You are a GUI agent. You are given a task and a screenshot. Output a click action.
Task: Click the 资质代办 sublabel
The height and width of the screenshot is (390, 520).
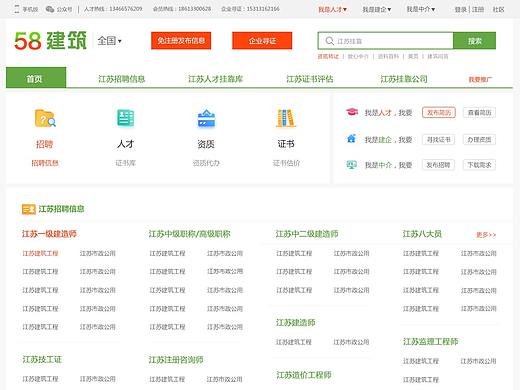point(206,163)
